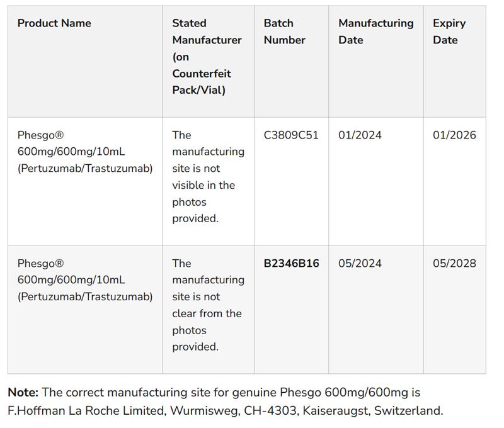504x428 pixels.
Task: Click expiry date 05/2028
Action: coord(454,264)
